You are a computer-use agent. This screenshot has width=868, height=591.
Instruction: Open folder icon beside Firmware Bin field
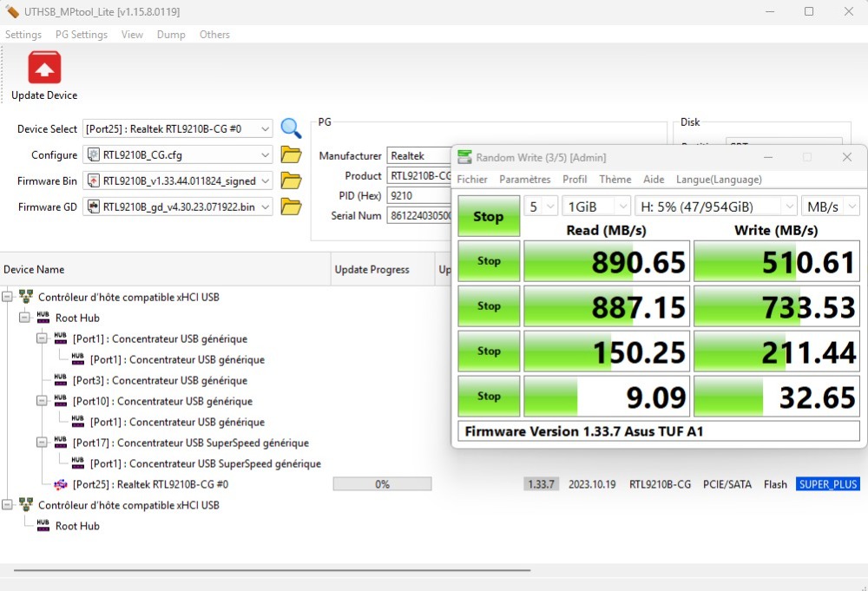[x=291, y=181]
